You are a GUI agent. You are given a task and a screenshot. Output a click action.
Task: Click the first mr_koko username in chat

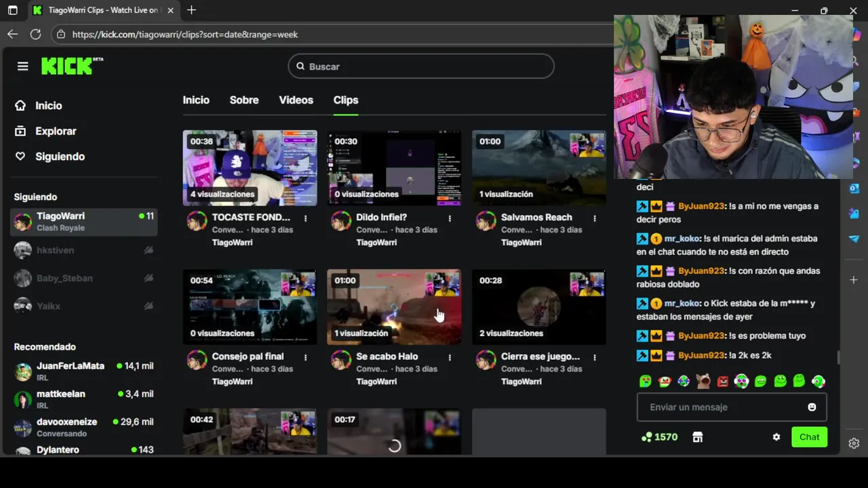682,239
